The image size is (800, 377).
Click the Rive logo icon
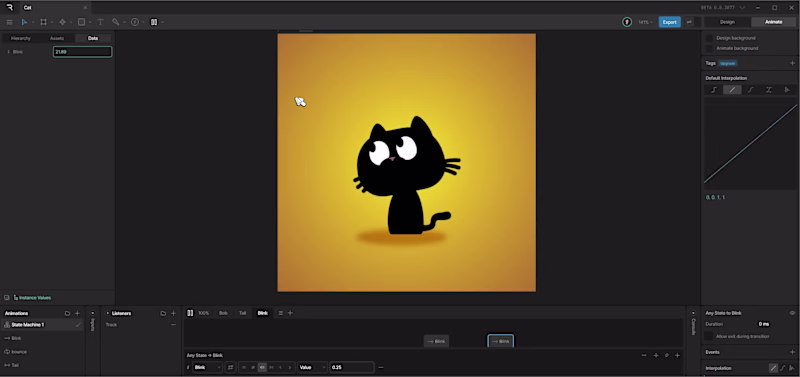(x=9, y=7)
